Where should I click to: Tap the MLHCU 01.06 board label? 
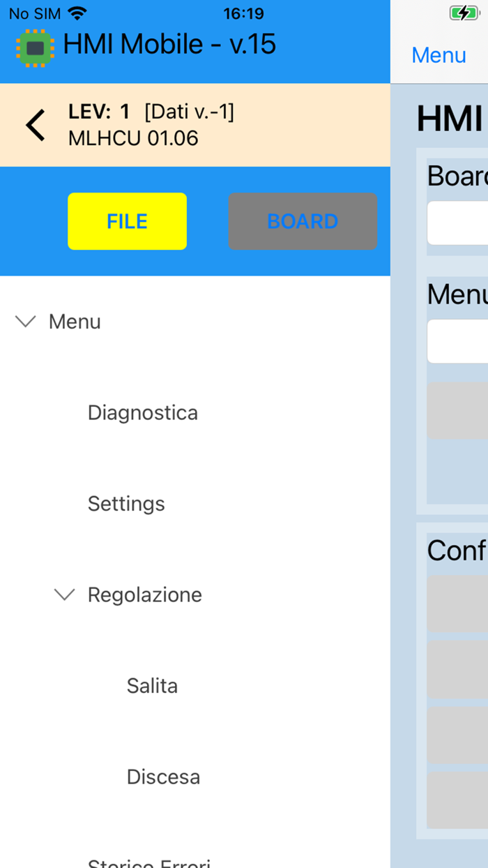(x=133, y=139)
